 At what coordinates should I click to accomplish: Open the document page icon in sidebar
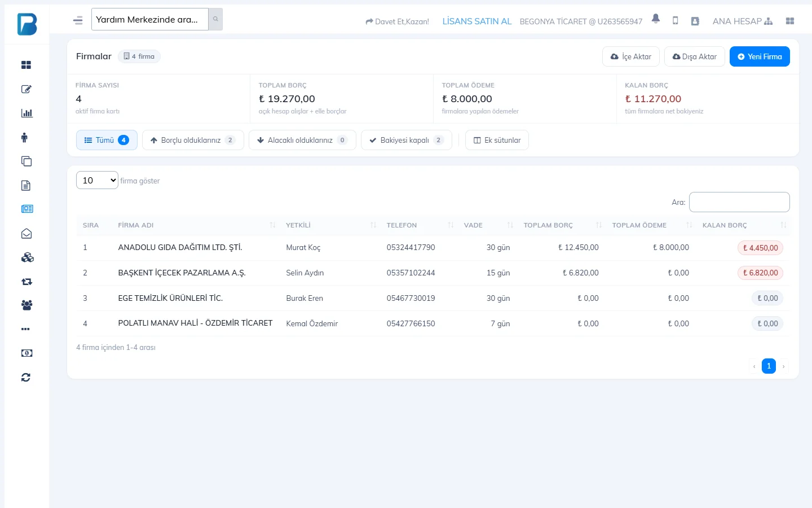point(25,185)
